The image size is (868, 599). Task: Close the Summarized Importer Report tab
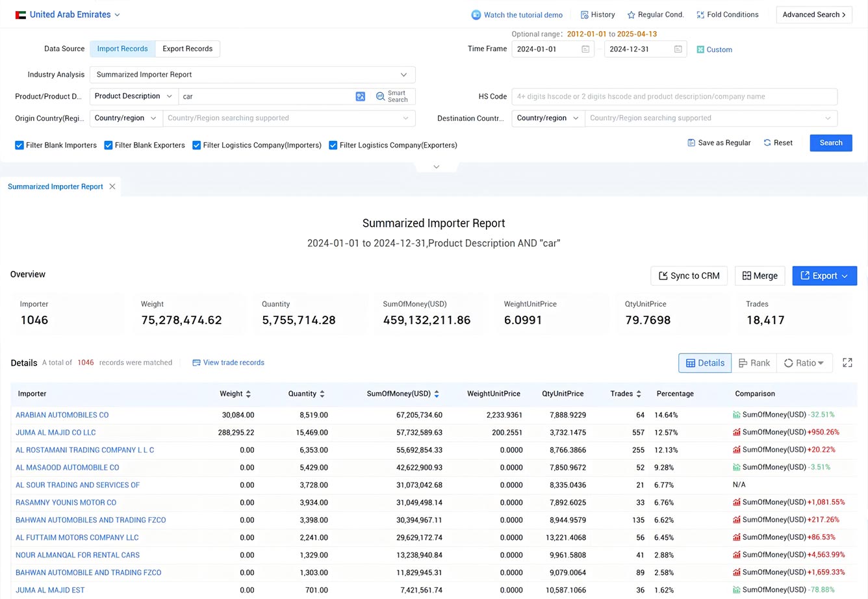tap(112, 186)
